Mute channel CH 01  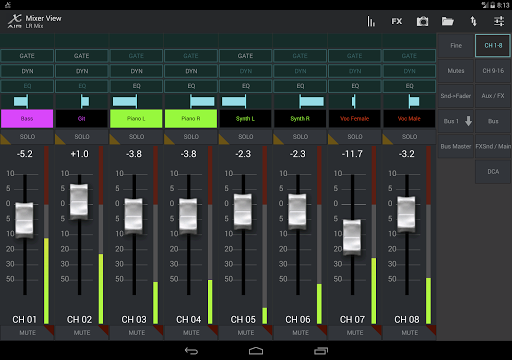27,333
